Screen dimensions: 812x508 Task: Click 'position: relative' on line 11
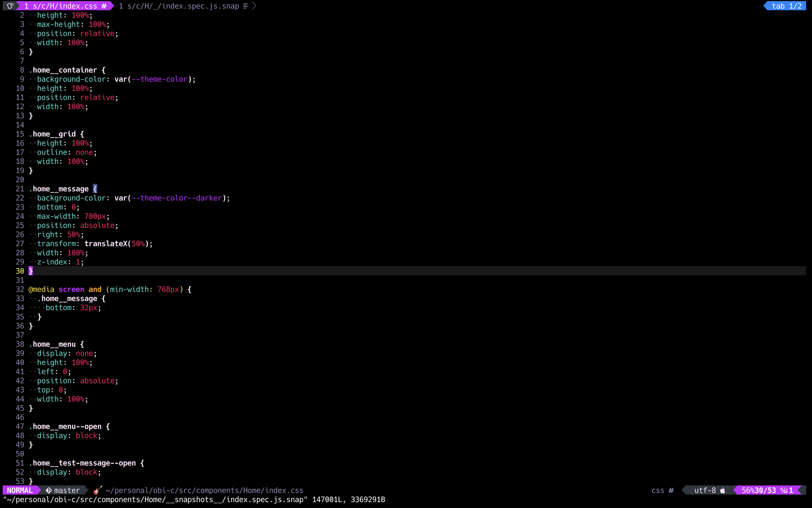[x=75, y=97]
